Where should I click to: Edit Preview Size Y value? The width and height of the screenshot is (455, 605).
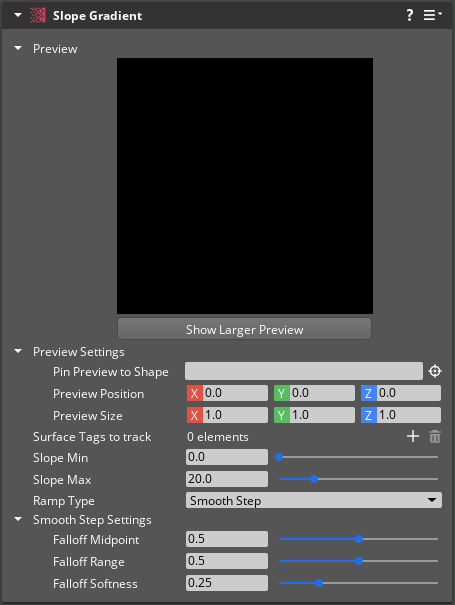[x=322, y=415]
